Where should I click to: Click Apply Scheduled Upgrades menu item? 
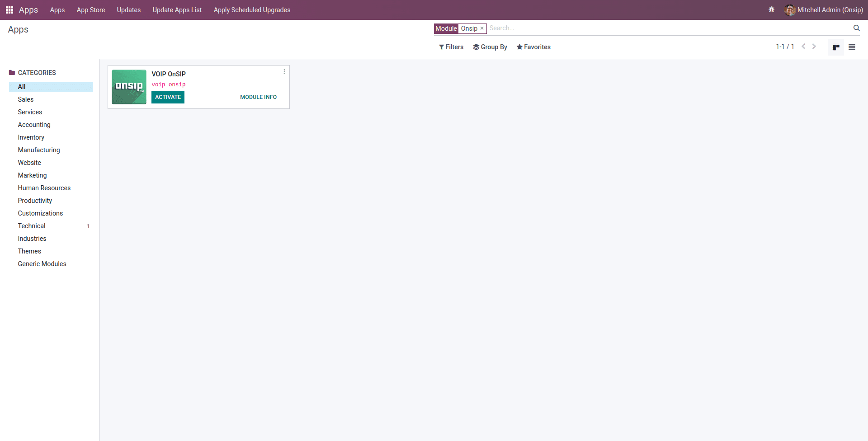(x=252, y=10)
